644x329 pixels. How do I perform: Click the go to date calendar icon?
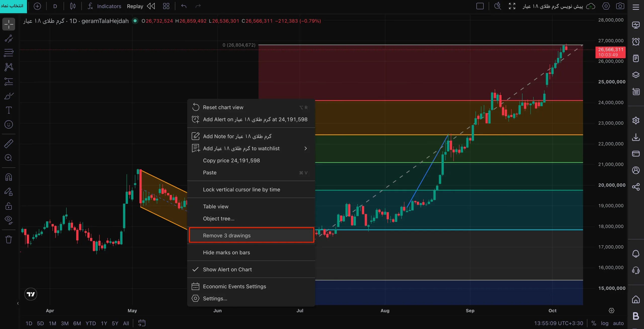(x=142, y=323)
